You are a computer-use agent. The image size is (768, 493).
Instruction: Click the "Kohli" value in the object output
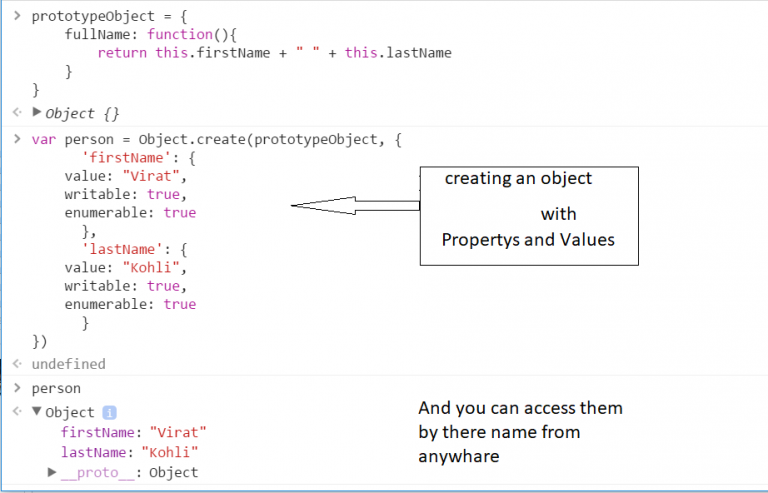[177, 452]
